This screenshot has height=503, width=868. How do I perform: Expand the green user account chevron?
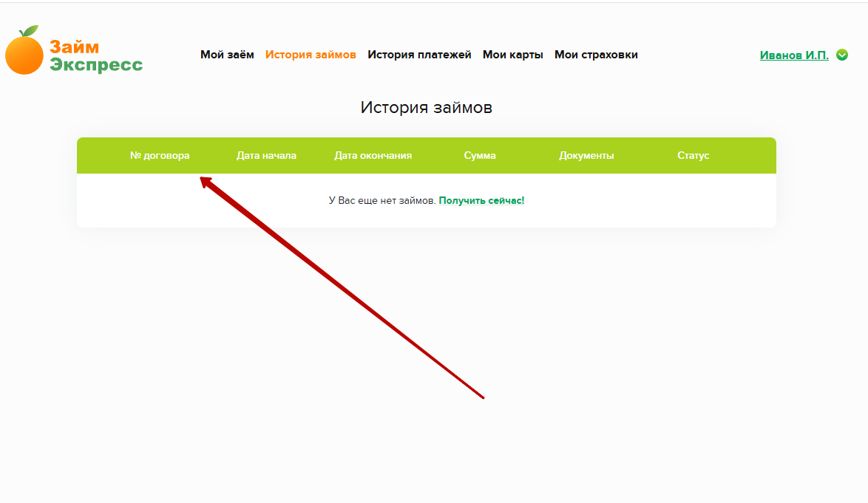pyautogui.click(x=842, y=55)
